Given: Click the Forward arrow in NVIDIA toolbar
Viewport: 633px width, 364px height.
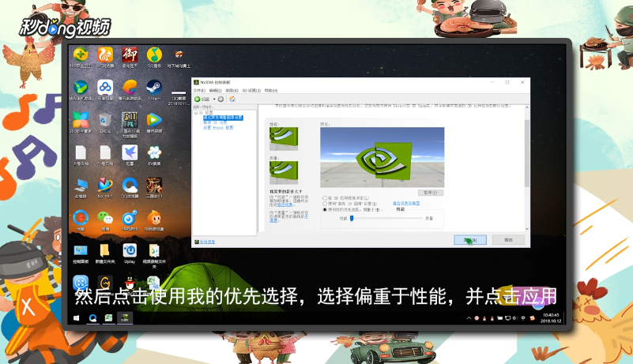Looking at the screenshot, I should point(220,99).
